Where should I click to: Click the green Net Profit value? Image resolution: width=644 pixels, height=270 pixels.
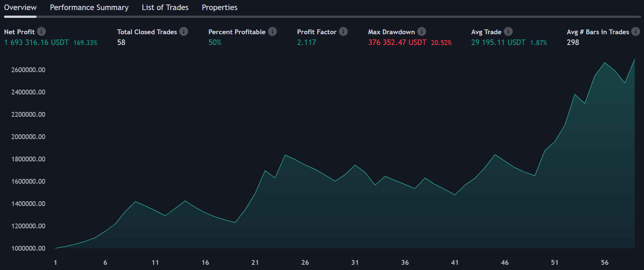point(36,42)
